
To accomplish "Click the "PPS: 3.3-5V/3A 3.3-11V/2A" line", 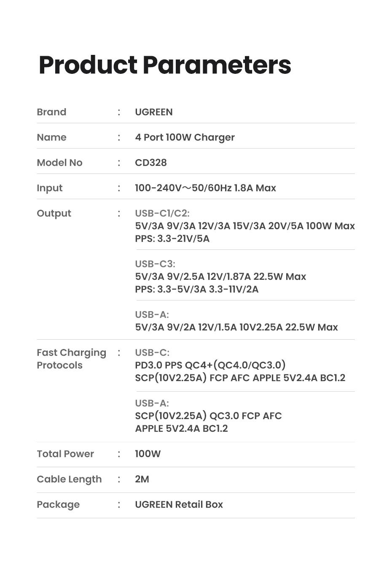I will (x=197, y=289).
